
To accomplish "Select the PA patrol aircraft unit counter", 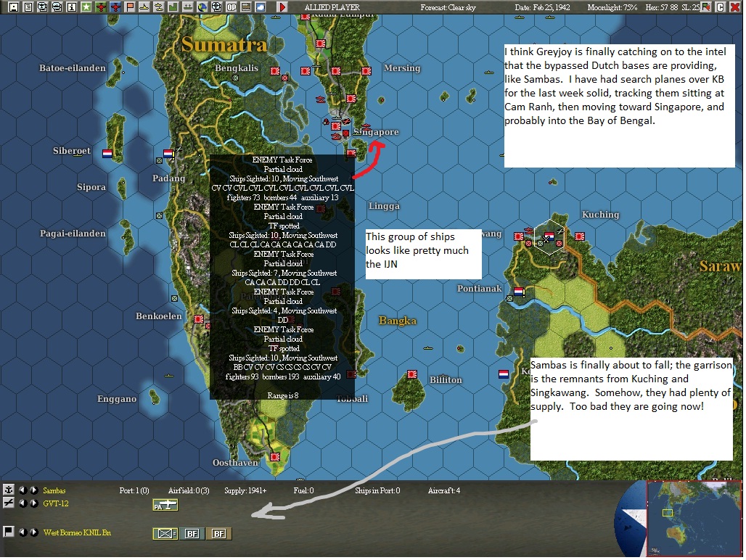I will pyautogui.click(x=165, y=505).
